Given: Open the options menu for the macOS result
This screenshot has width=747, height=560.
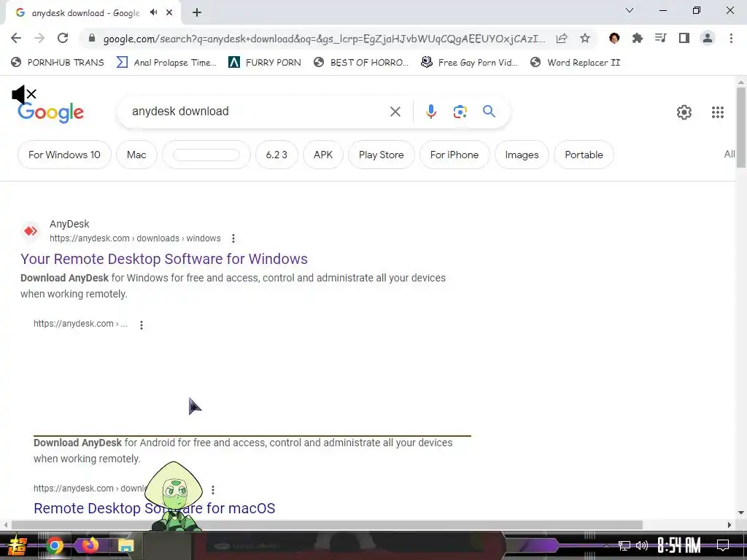Looking at the screenshot, I should click(x=212, y=489).
